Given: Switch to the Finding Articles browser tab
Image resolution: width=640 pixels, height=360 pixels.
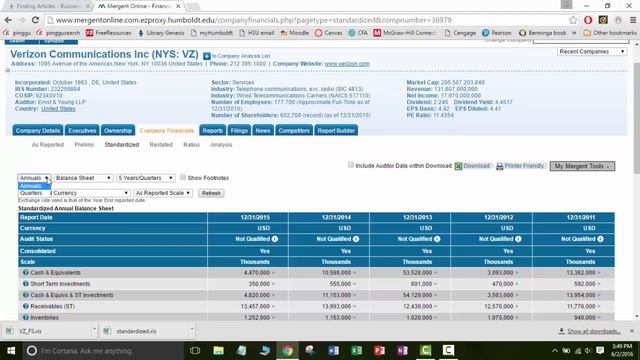Looking at the screenshot, I should (48, 6).
